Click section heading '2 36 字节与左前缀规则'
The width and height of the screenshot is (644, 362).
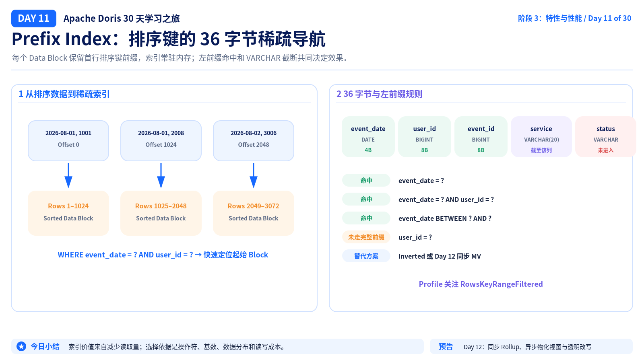point(379,94)
